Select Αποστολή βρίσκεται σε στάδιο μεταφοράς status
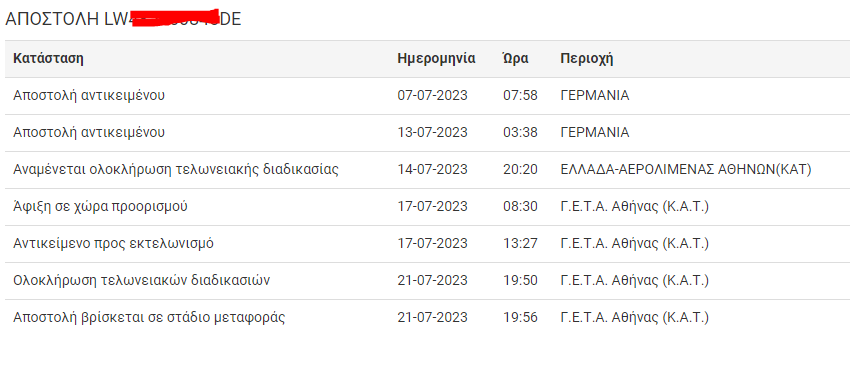850x388 pixels. tap(149, 317)
